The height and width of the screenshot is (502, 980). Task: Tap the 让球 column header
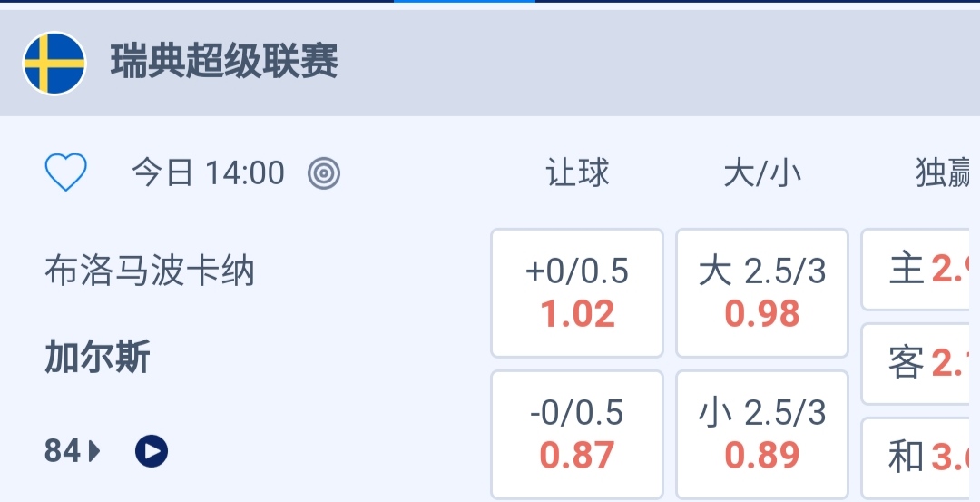point(577,172)
